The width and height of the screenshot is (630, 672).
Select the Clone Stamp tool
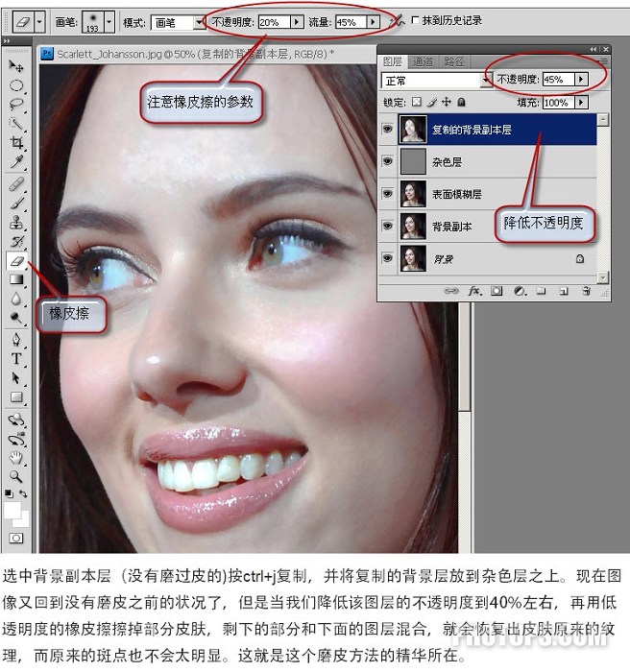16,223
